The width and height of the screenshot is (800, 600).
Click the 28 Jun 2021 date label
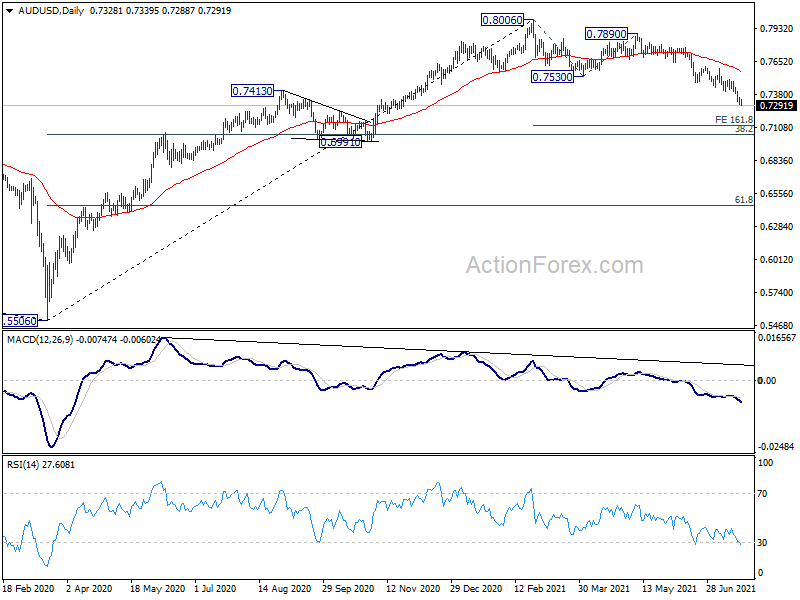(x=731, y=589)
